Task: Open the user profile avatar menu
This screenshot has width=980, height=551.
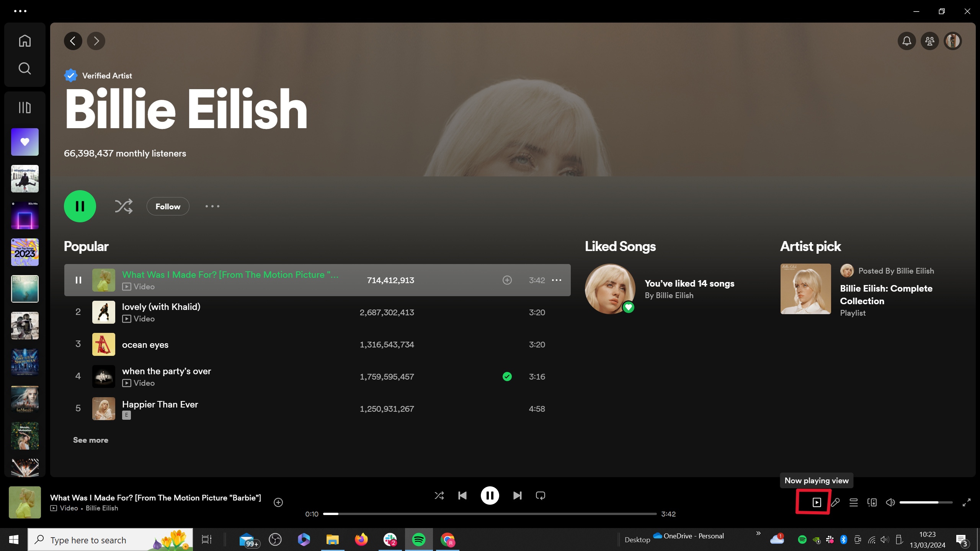Action: point(953,41)
